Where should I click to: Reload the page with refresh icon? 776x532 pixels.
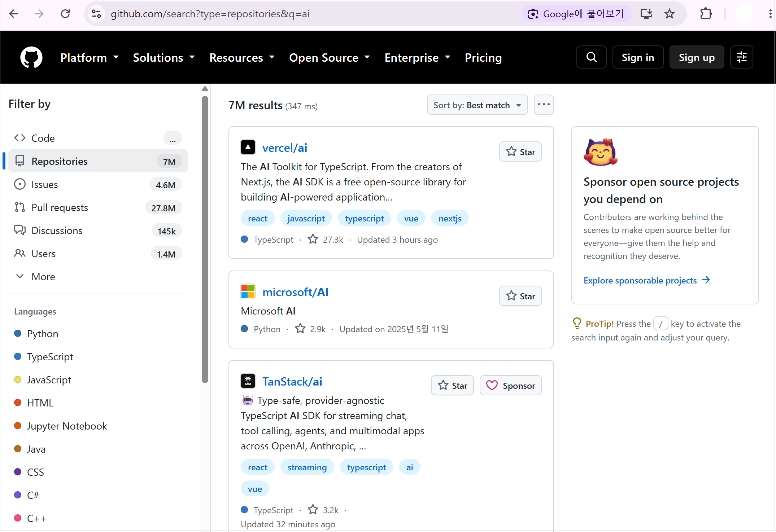(65, 14)
